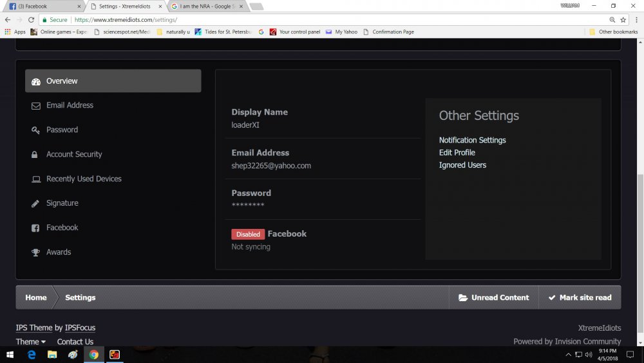
Task: Expand the Theme dropdown in footer
Action: (x=30, y=342)
